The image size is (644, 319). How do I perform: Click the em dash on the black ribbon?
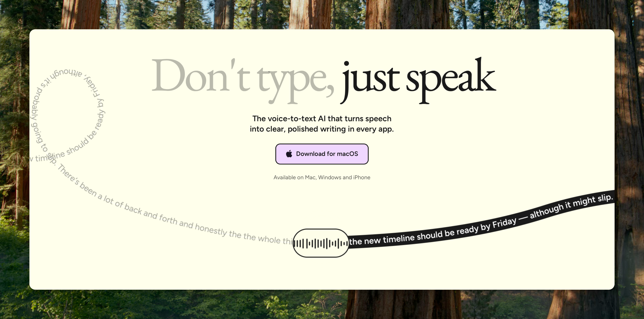pyautogui.click(x=523, y=218)
